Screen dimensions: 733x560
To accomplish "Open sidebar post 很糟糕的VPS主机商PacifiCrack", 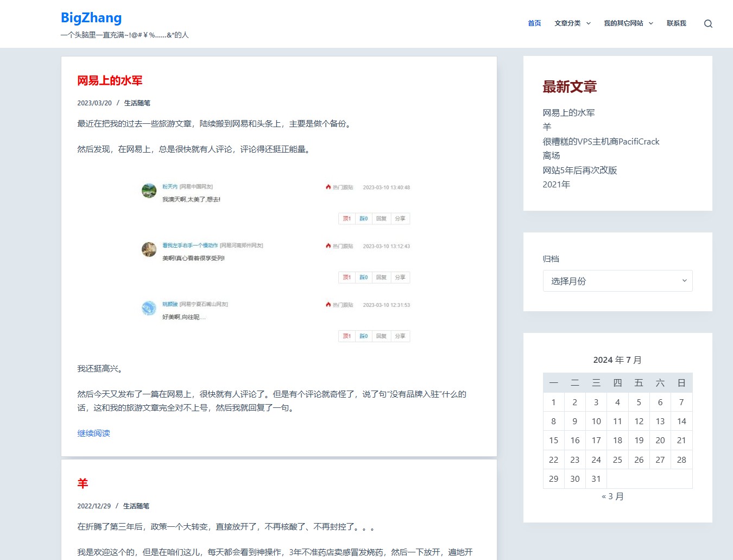I will tap(601, 141).
